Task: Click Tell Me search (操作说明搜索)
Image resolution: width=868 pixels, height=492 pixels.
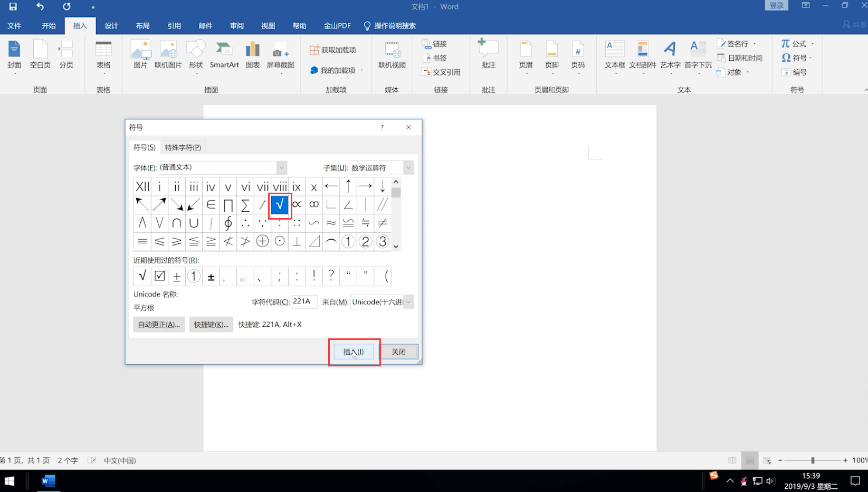Action: coord(390,26)
